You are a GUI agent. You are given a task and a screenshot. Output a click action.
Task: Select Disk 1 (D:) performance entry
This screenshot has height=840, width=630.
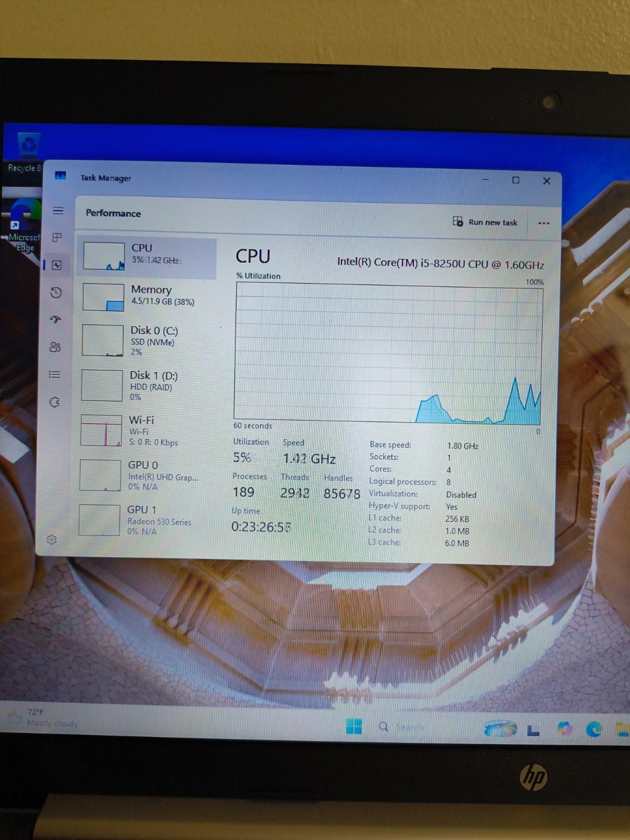tap(144, 385)
